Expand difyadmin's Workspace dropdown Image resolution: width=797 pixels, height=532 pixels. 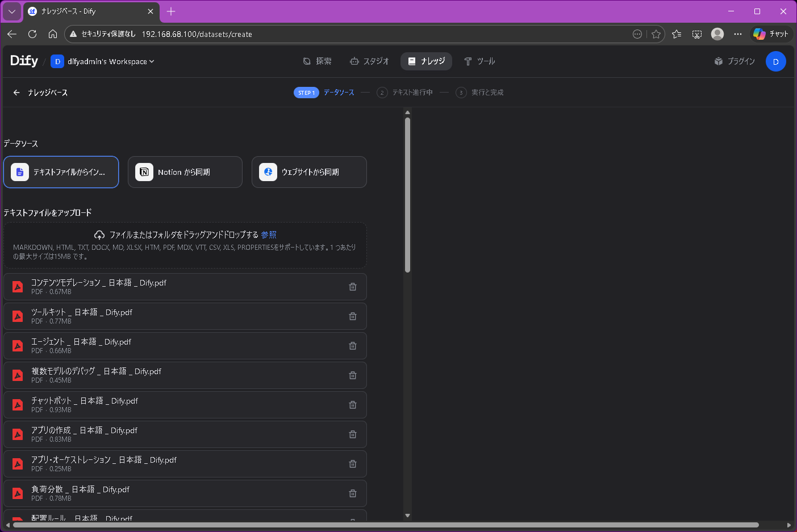click(x=103, y=61)
